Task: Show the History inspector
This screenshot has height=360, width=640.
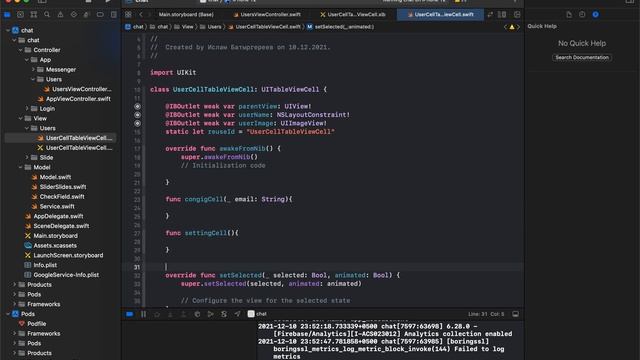Action: coord(582,15)
